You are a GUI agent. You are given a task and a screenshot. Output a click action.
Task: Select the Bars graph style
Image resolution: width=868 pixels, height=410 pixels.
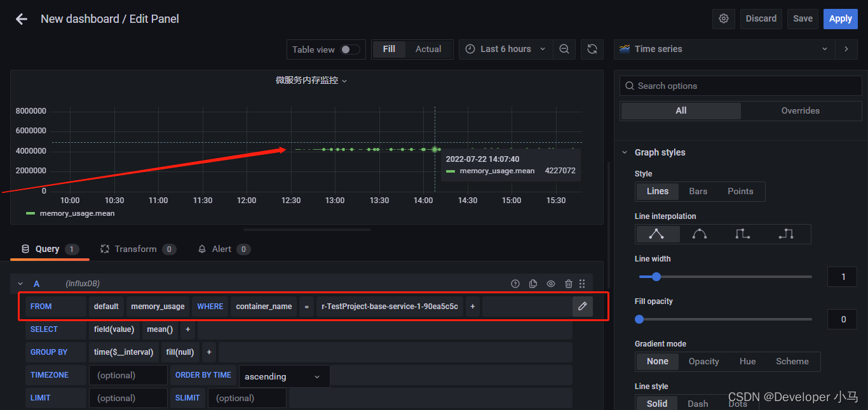click(698, 191)
